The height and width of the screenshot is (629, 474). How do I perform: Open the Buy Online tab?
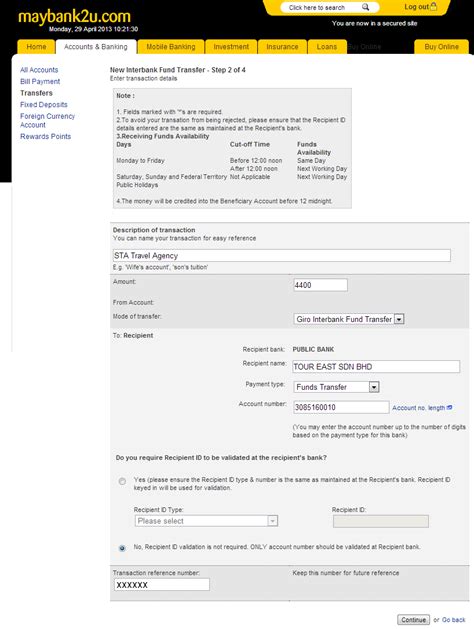point(441,47)
